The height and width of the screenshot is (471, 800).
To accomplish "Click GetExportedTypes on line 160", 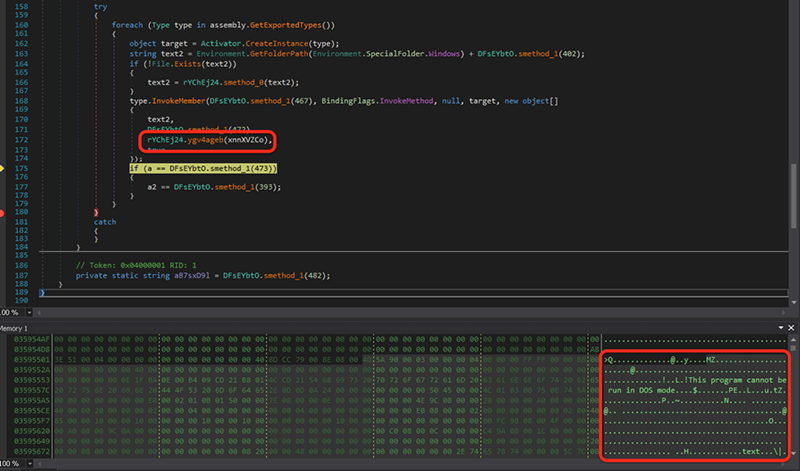I will pos(286,25).
